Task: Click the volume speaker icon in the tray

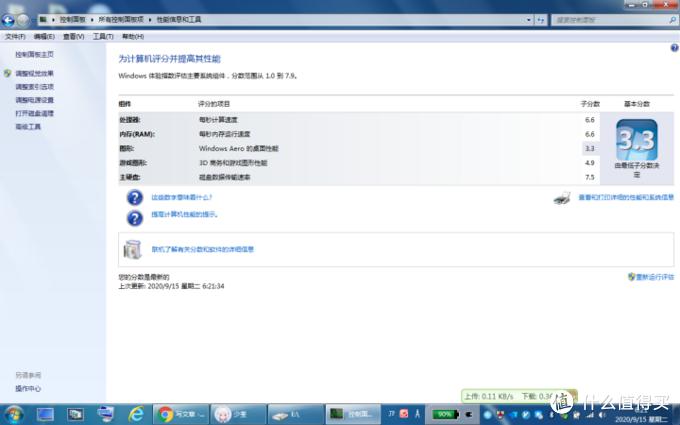Action: pos(602,415)
